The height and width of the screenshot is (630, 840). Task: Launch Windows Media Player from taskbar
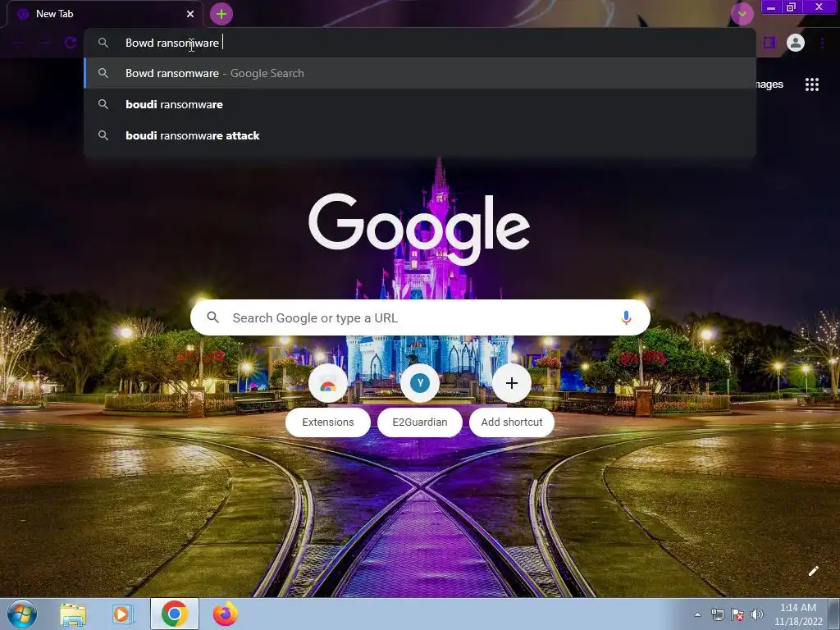pos(123,614)
